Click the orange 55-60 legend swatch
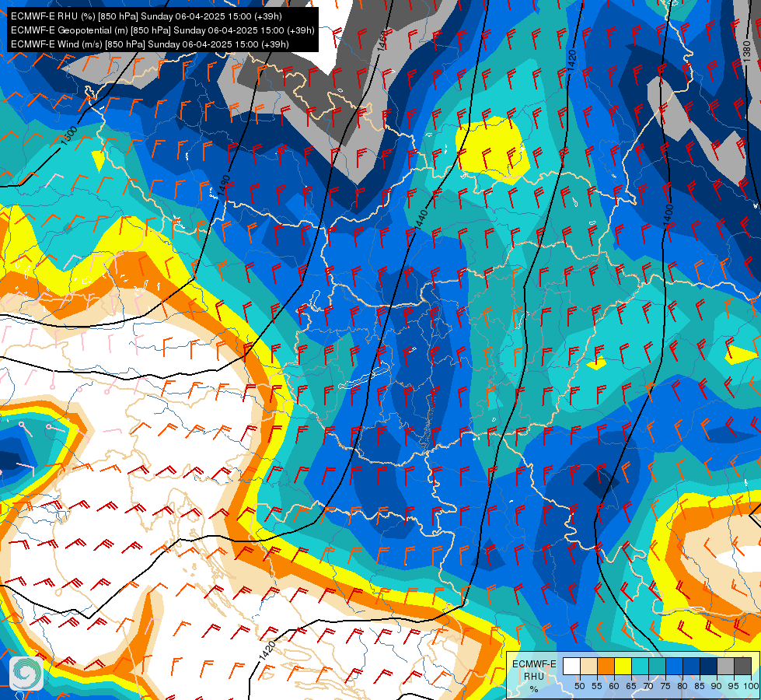The image size is (761, 700). click(606, 666)
